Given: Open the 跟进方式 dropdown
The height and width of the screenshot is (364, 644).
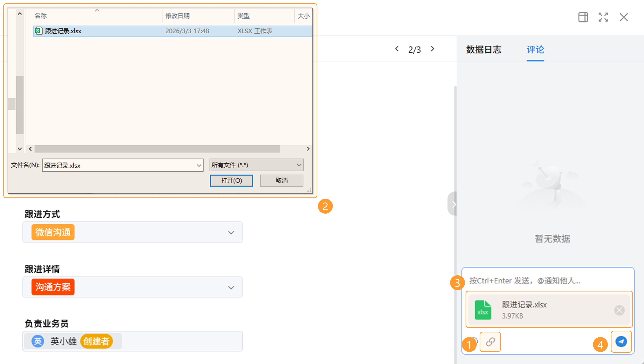Looking at the screenshot, I should pyautogui.click(x=231, y=233).
